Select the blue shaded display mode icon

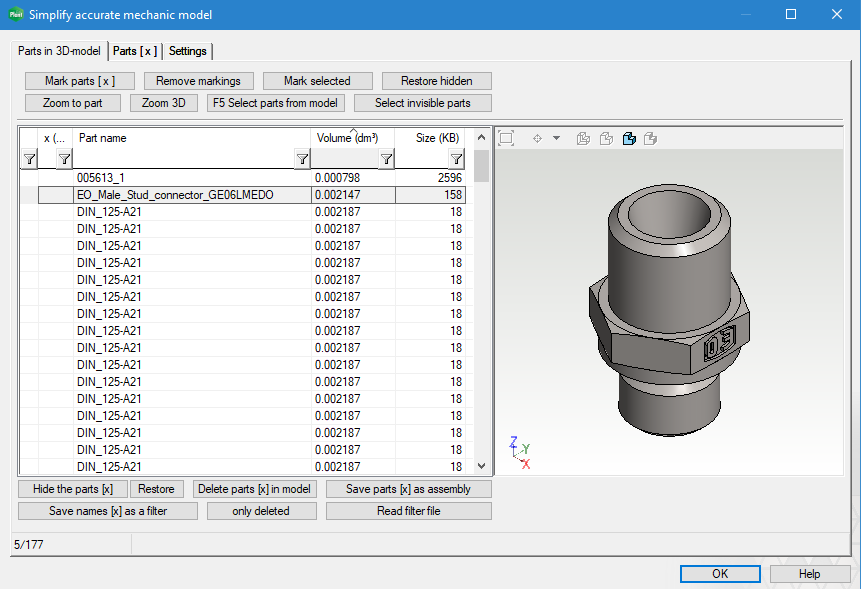pos(629,138)
